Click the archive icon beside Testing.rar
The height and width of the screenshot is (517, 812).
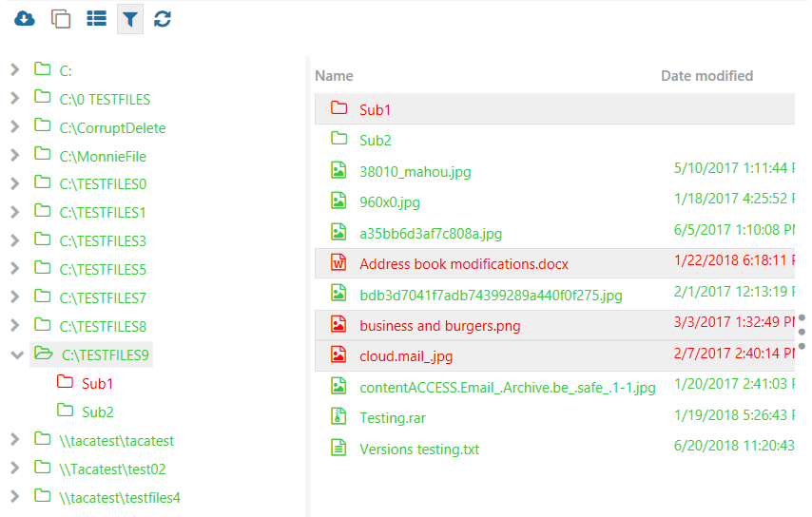click(x=338, y=417)
